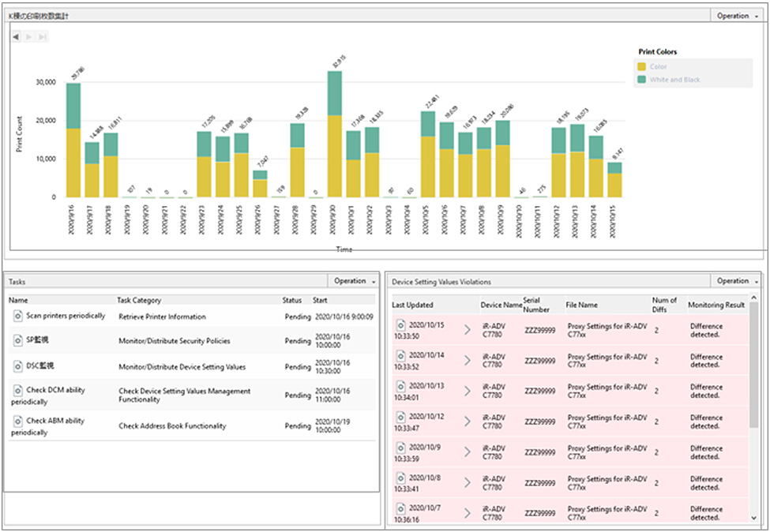The image size is (770, 532).
Task: Click the 2020/10/15 violation record icon
Action: click(400, 325)
